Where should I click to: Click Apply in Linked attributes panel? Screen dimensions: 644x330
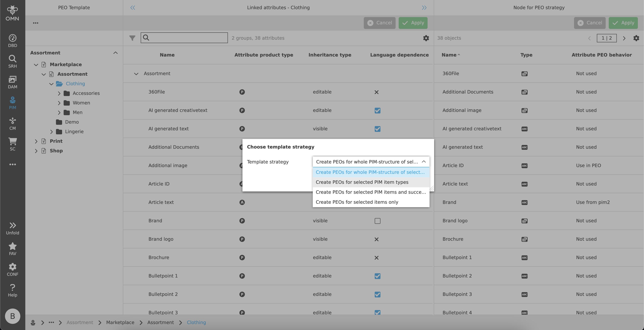413,23
